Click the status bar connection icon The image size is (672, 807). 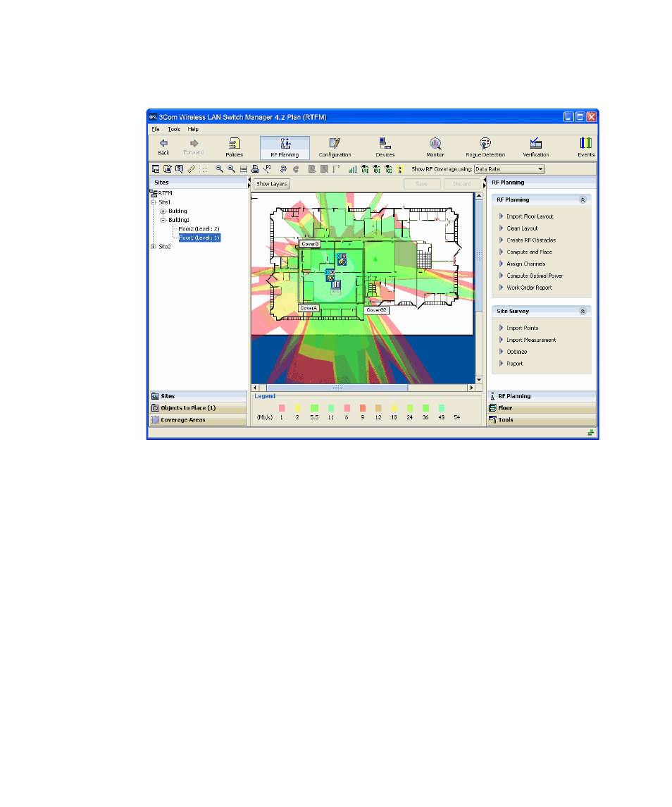(x=591, y=433)
